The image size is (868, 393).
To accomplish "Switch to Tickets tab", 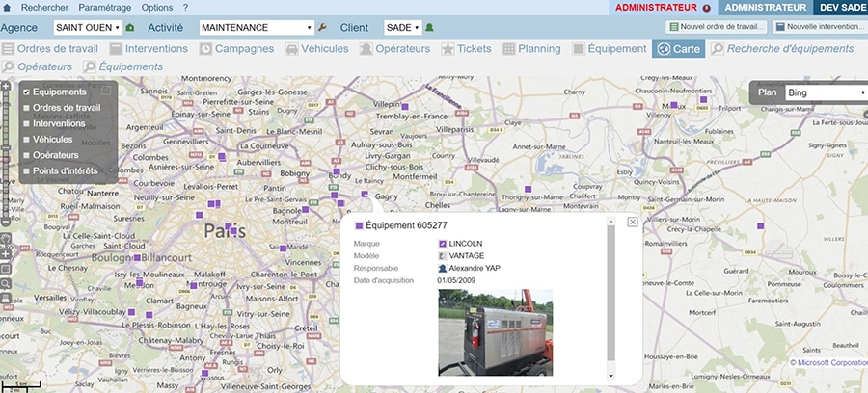I will click(x=466, y=48).
